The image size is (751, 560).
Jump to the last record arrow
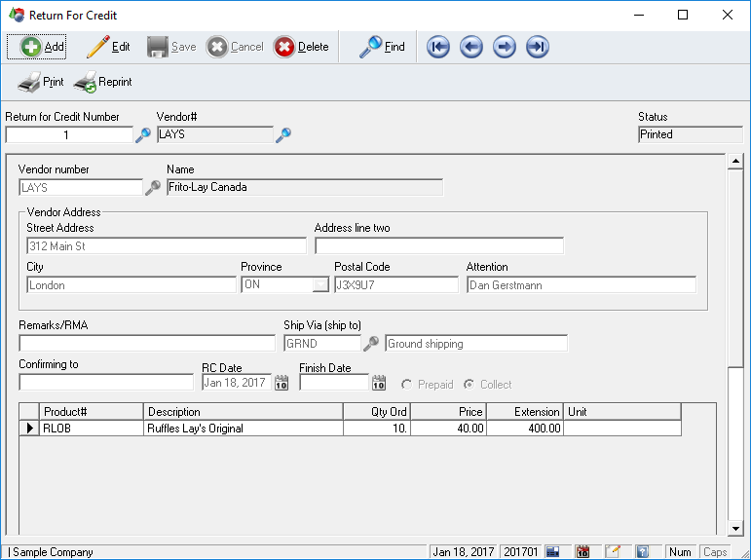(x=538, y=47)
